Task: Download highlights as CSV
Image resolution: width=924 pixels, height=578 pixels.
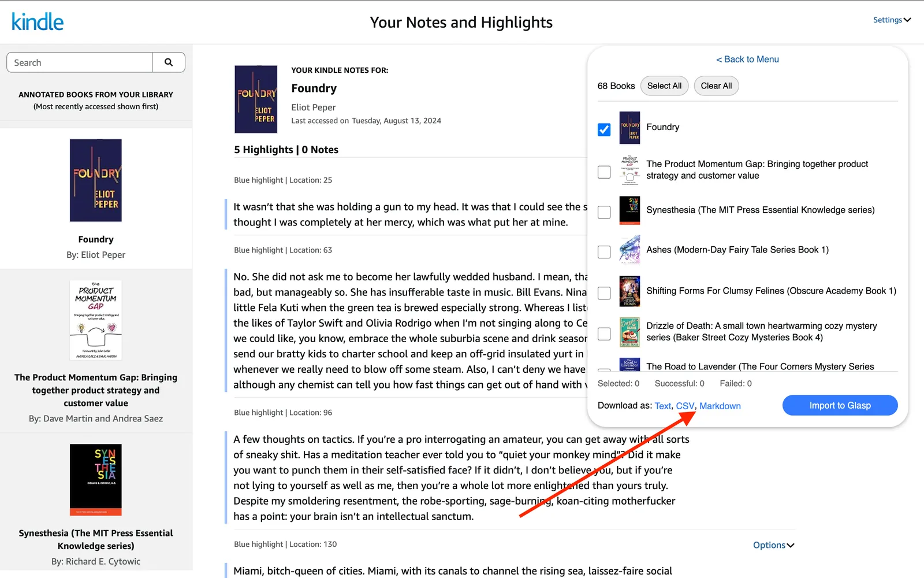Action: 685,406
